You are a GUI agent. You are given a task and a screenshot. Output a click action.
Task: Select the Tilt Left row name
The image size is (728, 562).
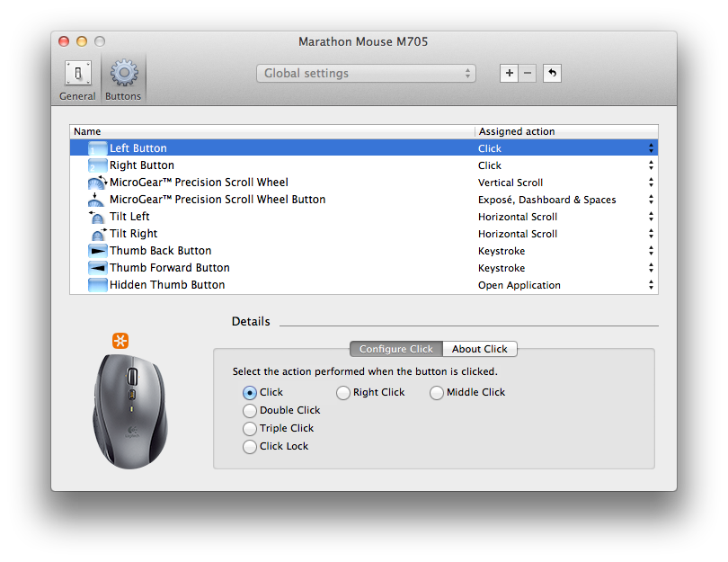(129, 217)
